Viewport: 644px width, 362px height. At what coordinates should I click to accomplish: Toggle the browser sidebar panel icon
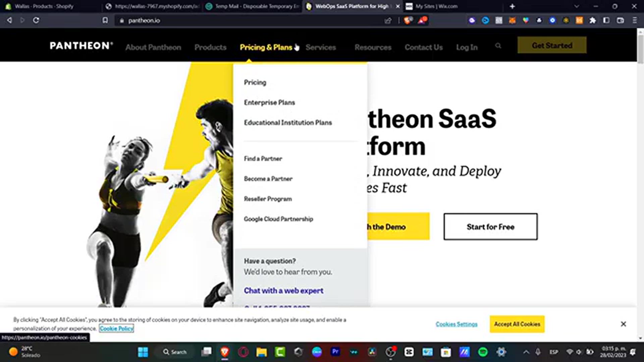coord(606,20)
